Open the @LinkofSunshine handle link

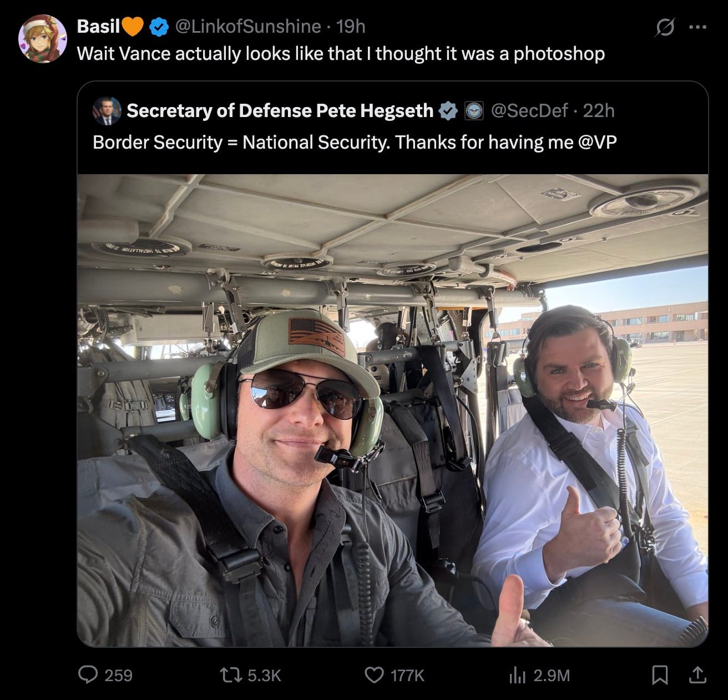click(x=248, y=26)
